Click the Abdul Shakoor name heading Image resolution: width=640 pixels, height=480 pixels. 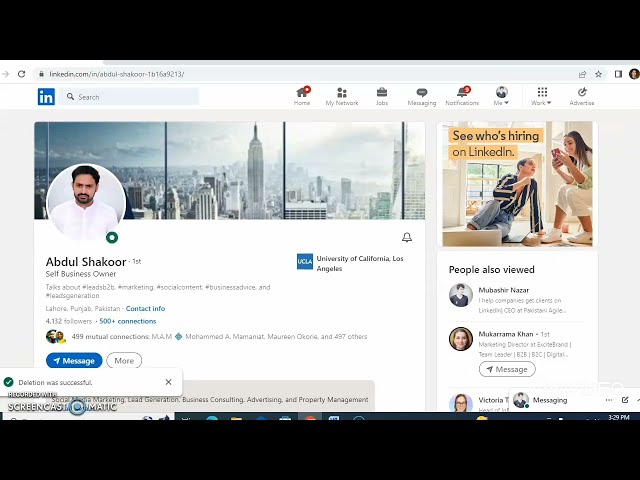86,262
